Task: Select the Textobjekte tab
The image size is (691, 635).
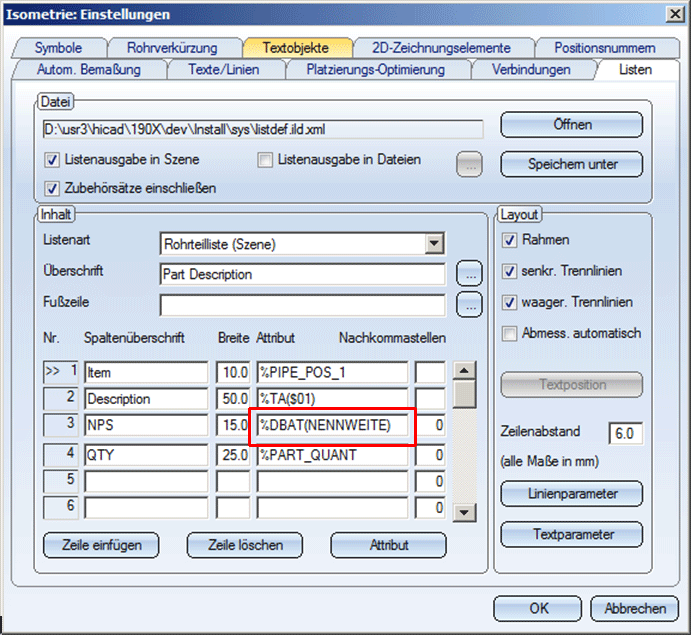Action: [x=296, y=48]
